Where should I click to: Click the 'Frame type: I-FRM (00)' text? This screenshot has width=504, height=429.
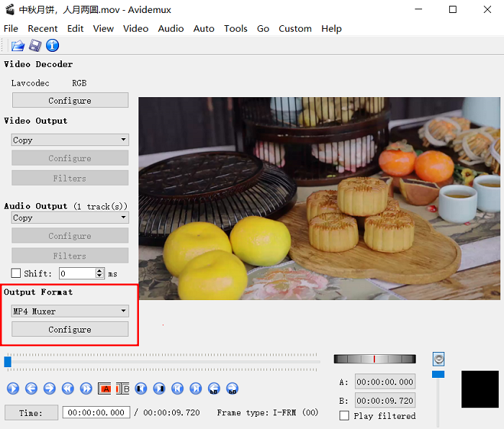(267, 412)
